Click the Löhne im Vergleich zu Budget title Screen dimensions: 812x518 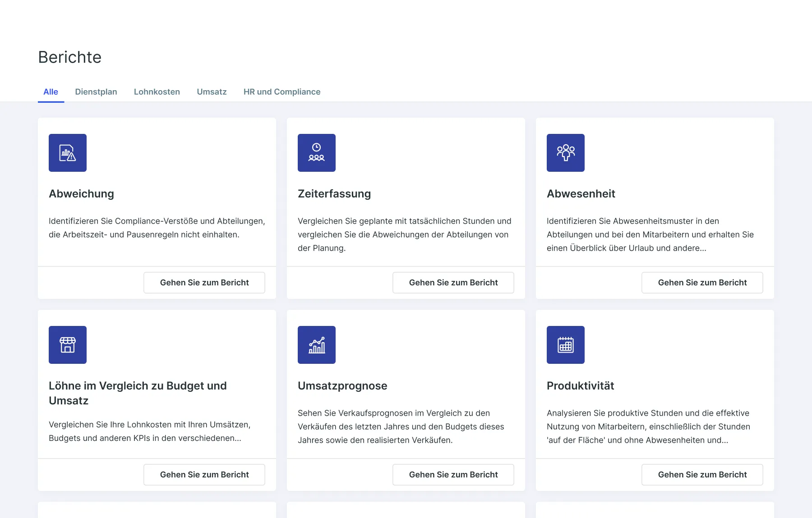click(x=138, y=393)
